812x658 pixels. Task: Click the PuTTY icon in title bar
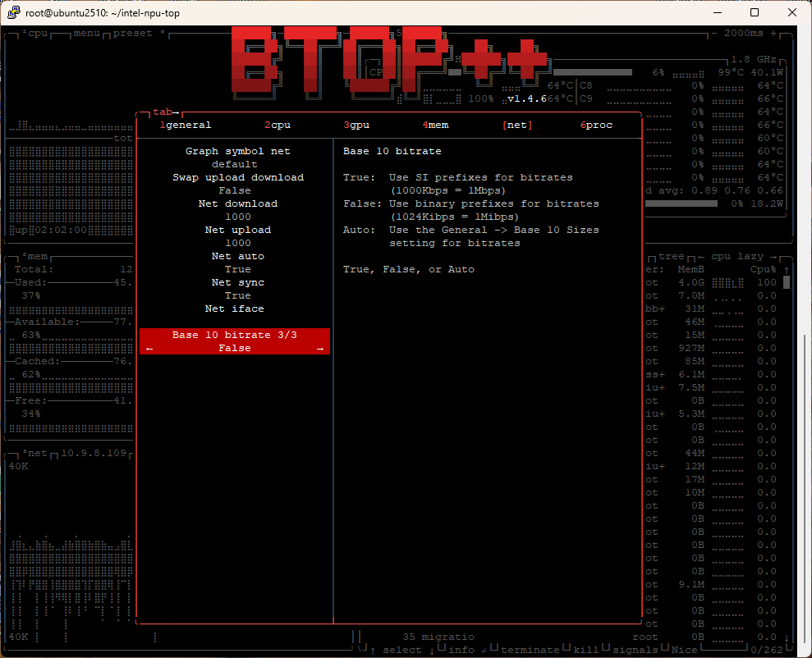[x=12, y=12]
